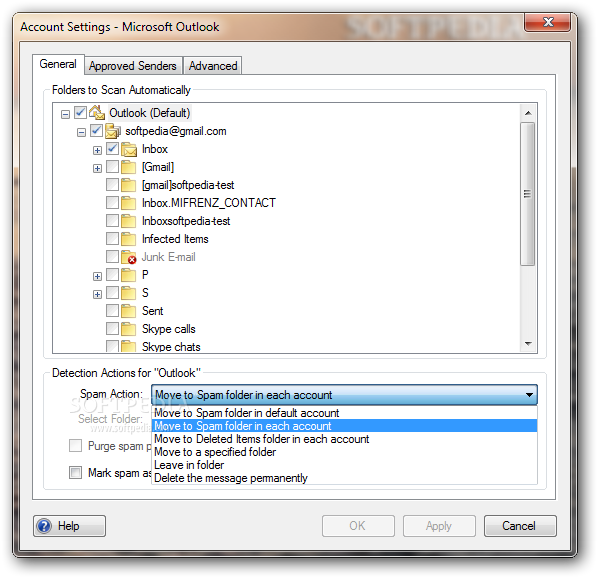
Task: Click the Apply button
Action: point(439,526)
